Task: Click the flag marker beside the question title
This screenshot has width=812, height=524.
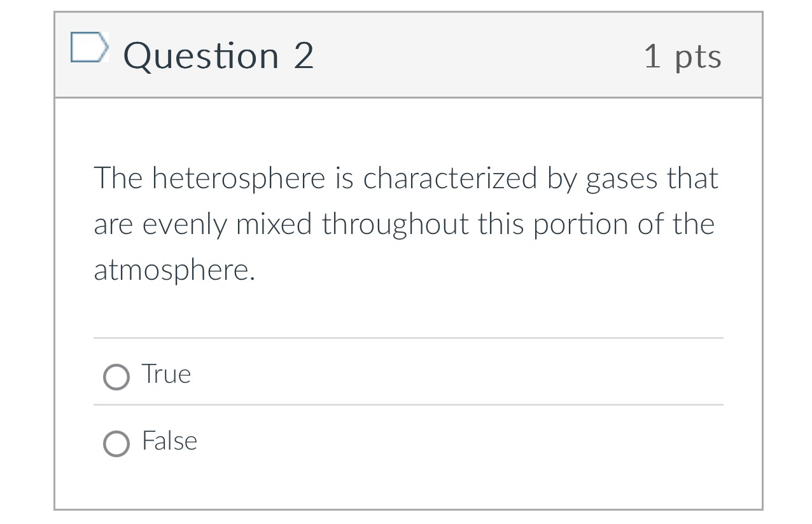Action: click(x=89, y=46)
